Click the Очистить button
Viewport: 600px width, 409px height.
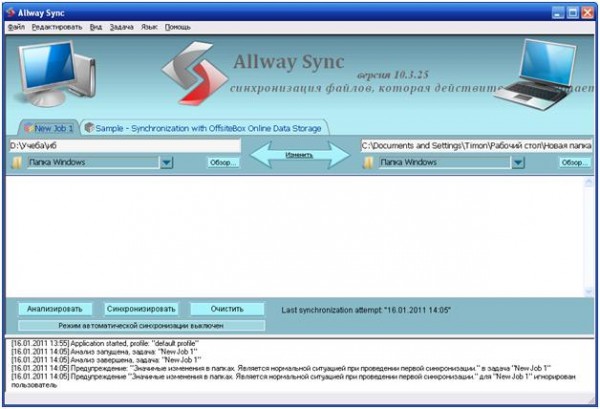(x=227, y=309)
